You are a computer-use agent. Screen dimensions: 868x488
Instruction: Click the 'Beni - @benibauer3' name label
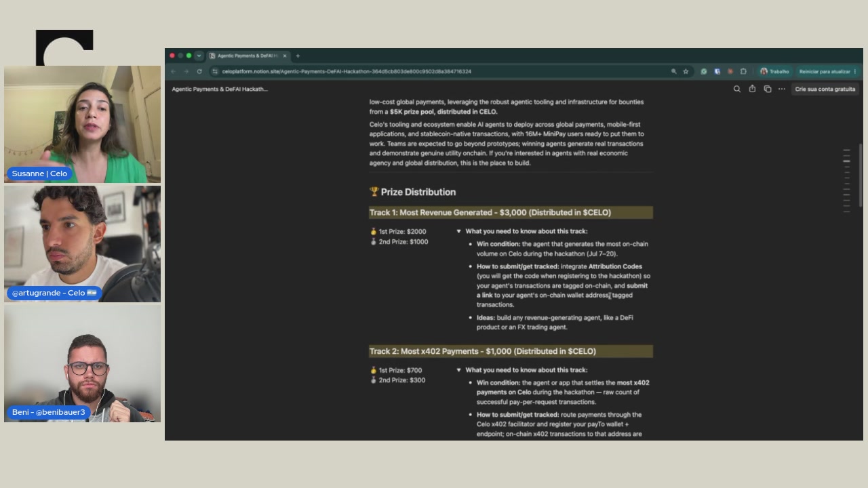(48, 412)
